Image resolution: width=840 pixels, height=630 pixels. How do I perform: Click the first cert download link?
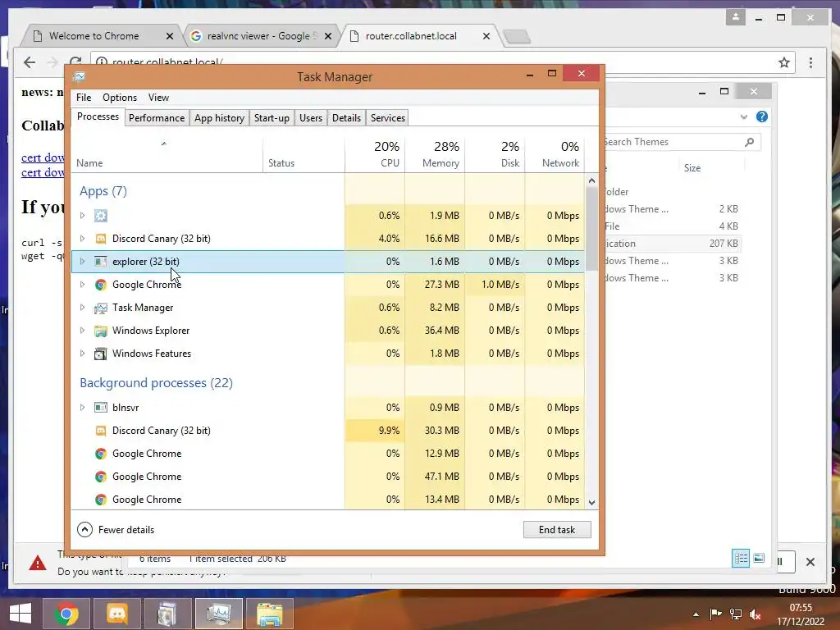coord(43,157)
